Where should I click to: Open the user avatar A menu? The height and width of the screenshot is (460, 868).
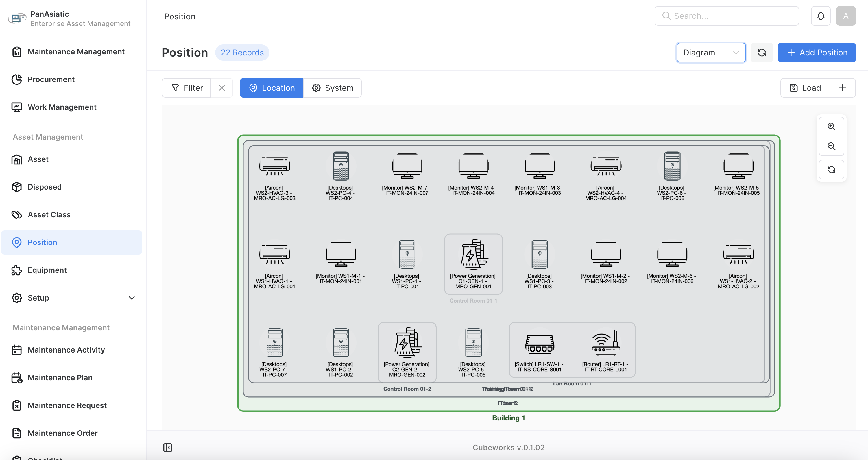[845, 16]
